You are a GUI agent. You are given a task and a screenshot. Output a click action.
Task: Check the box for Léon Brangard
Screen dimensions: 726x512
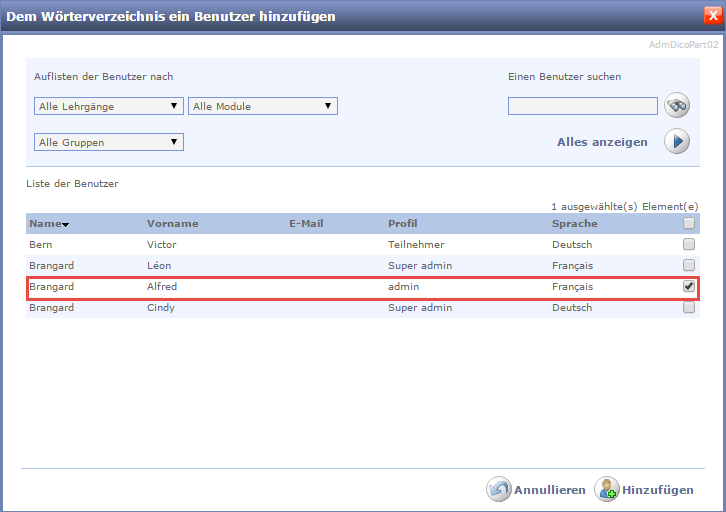(x=689, y=265)
